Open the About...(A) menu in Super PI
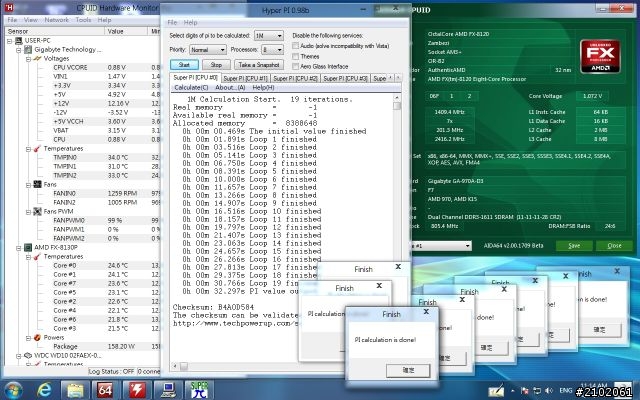This screenshot has height=400, width=640. coord(230,87)
